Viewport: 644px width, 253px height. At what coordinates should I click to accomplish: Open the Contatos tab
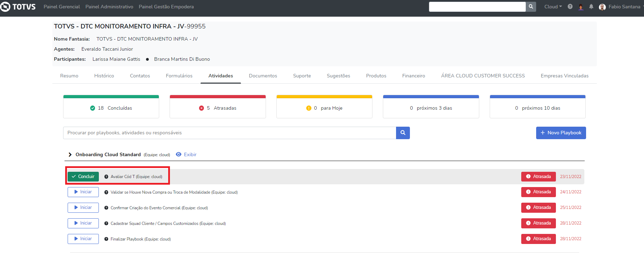click(140, 76)
